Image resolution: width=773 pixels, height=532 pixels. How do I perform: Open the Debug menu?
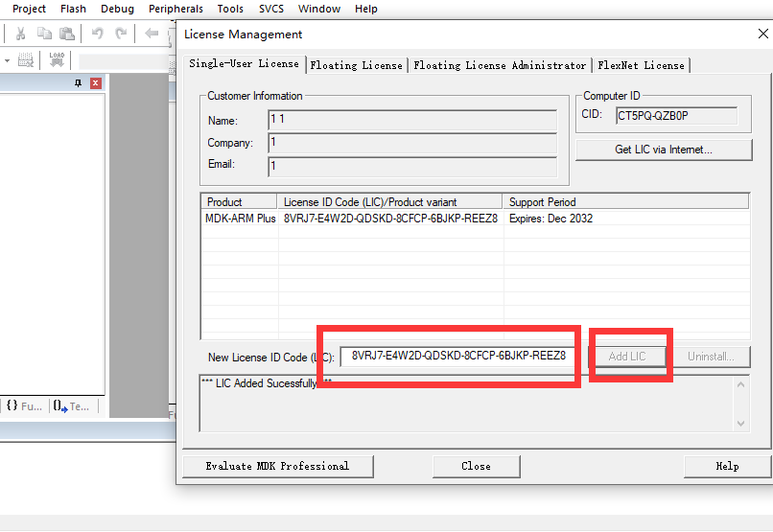coord(117,9)
